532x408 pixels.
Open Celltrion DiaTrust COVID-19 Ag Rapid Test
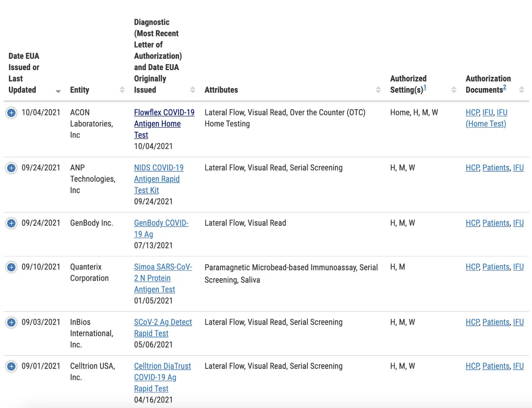[x=163, y=377]
